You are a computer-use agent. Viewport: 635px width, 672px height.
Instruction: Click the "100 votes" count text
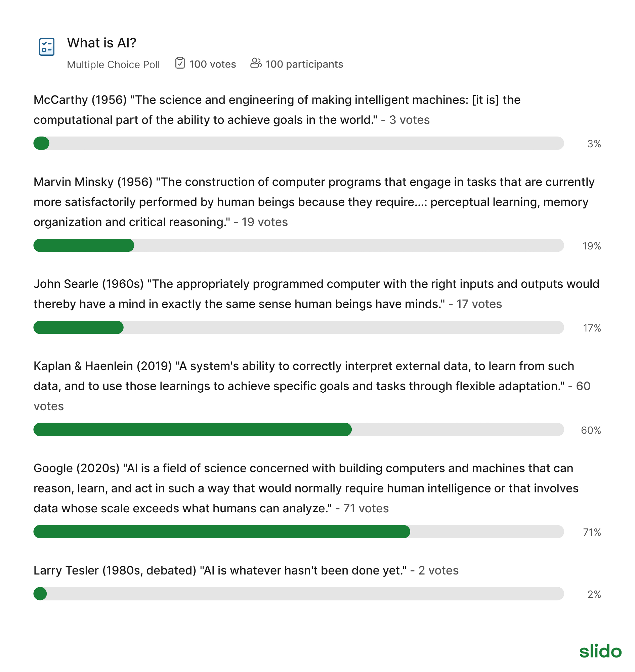[x=213, y=64]
